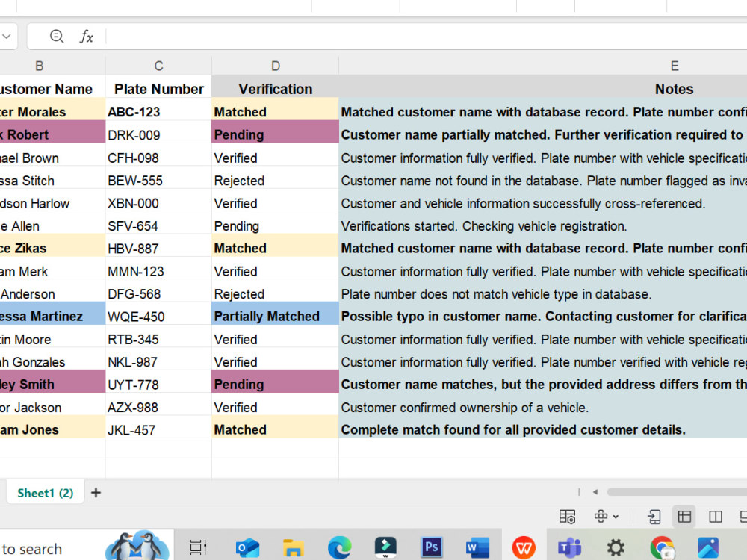Open Microsoft Word from the taskbar
Viewport: 747px width, 560px height.
click(x=477, y=547)
